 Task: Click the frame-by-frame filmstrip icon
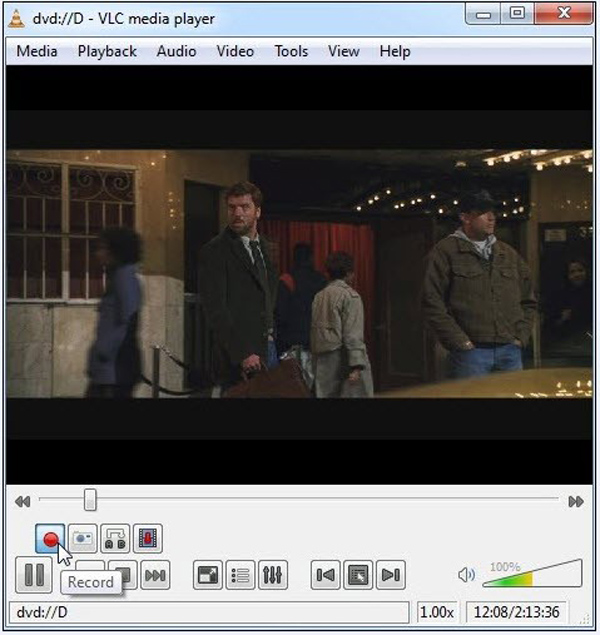point(147,539)
